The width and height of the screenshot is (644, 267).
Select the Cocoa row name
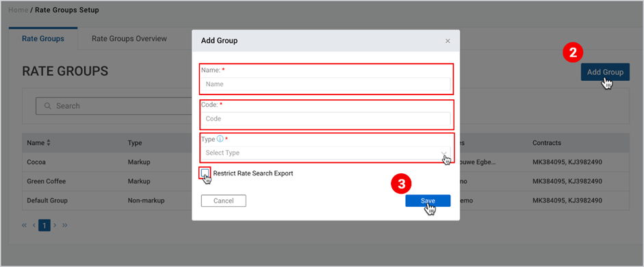pyautogui.click(x=36, y=162)
